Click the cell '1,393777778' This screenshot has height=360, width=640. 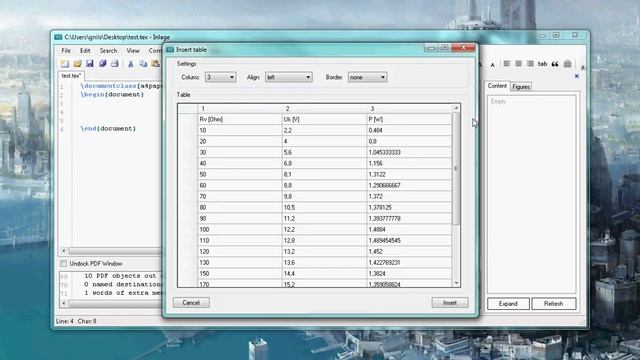(409, 218)
